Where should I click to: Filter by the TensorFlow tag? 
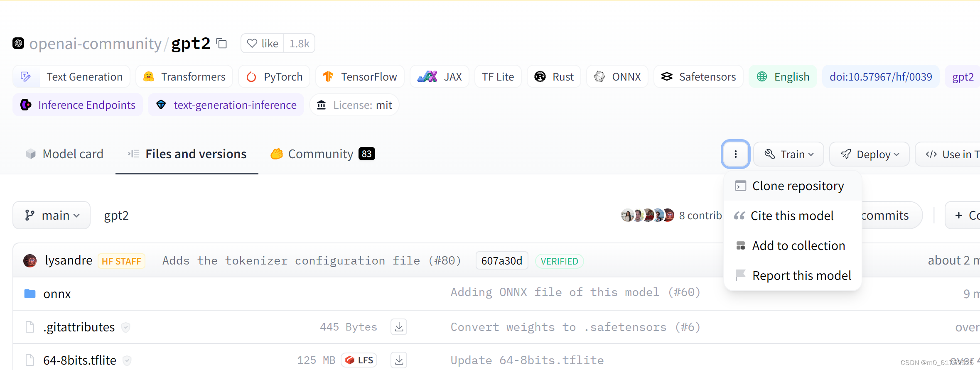[360, 77]
